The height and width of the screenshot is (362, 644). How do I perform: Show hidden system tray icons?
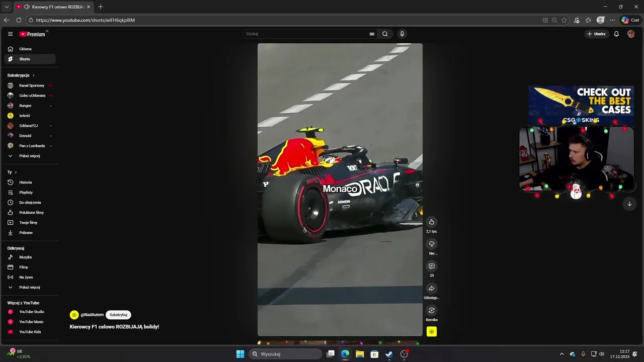tap(562, 354)
